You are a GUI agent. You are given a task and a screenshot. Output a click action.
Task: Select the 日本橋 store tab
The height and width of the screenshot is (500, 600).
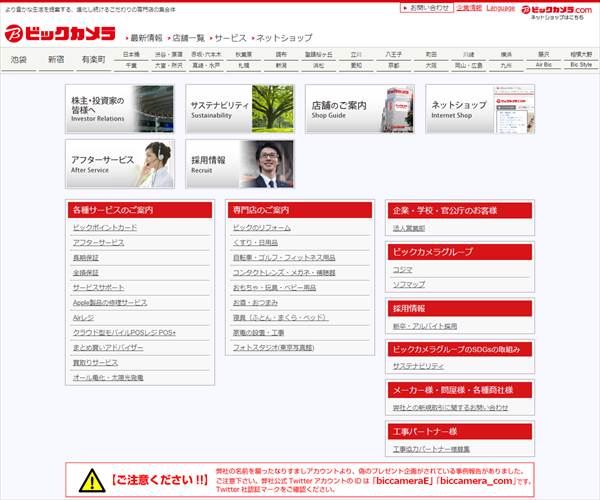click(131, 54)
